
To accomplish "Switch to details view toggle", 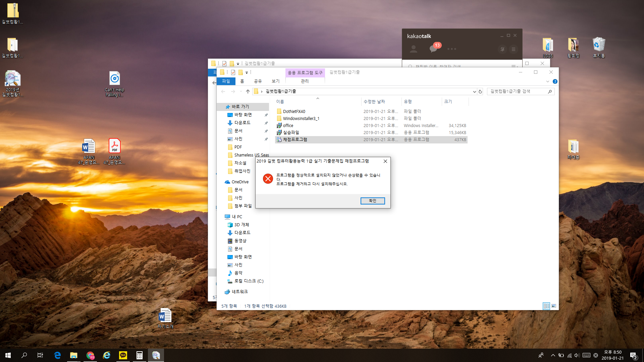I will tap(546, 306).
